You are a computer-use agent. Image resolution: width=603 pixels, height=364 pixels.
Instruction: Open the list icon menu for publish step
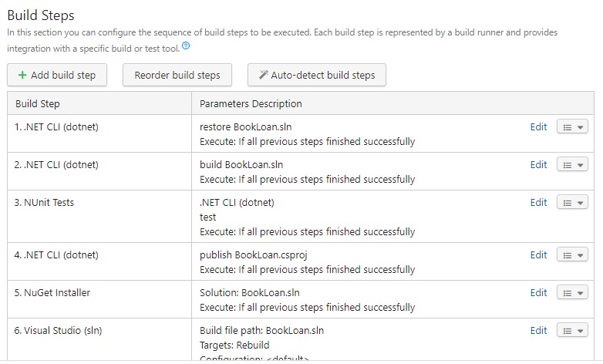click(x=568, y=255)
